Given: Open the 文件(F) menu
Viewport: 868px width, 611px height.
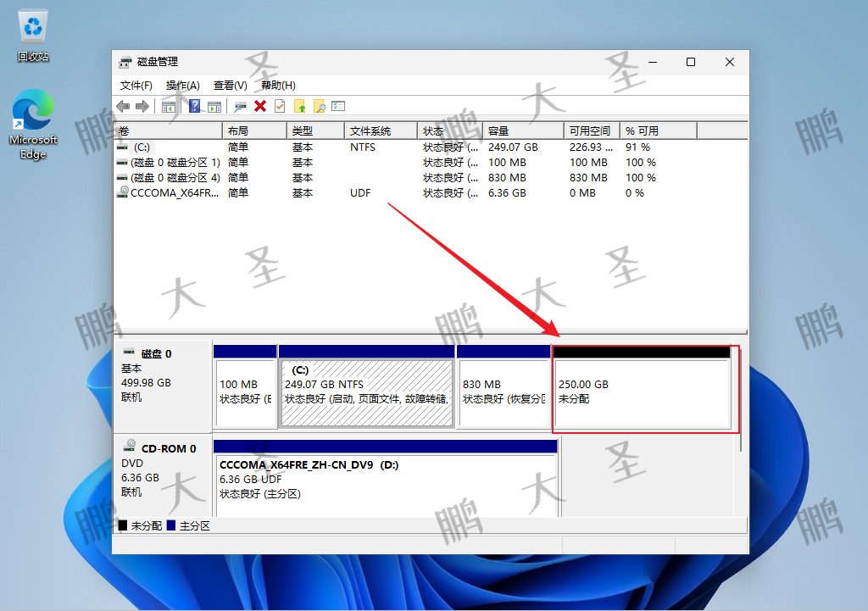Looking at the screenshot, I should (x=136, y=86).
